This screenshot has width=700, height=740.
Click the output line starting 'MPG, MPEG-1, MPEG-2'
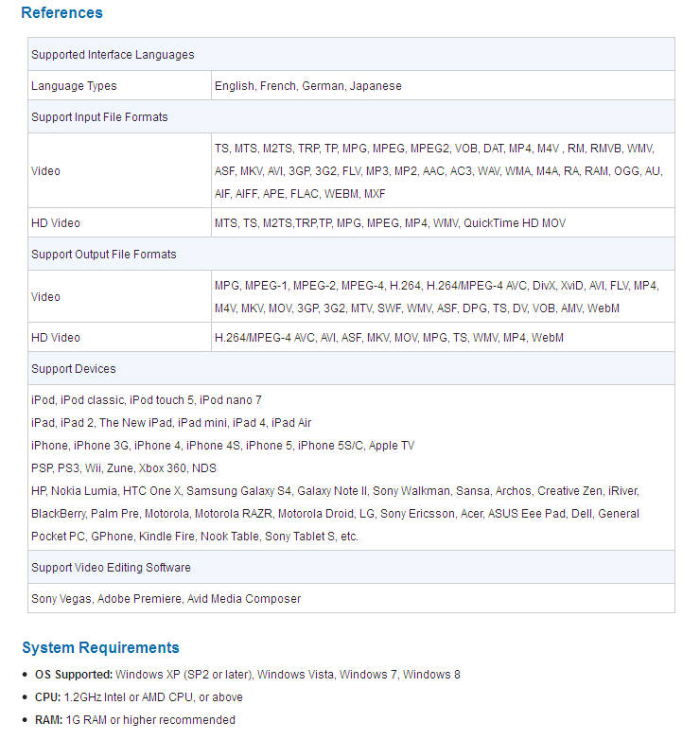[437, 286]
